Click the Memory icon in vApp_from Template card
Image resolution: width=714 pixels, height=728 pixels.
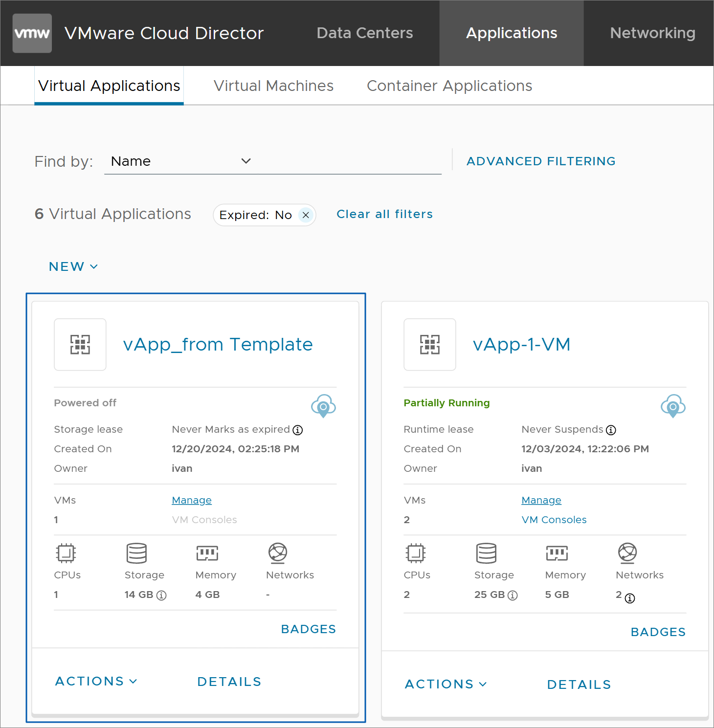click(207, 553)
